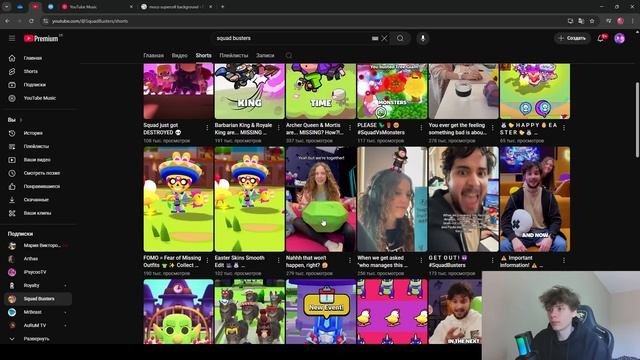This screenshot has width=640, height=360.
Task: Open short 'Important information!'
Action: [535, 199]
